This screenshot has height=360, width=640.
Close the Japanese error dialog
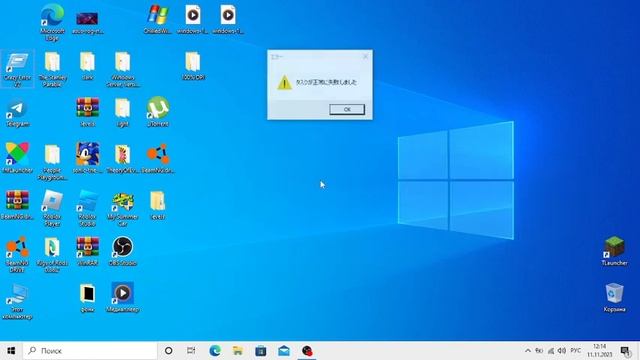(365, 56)
